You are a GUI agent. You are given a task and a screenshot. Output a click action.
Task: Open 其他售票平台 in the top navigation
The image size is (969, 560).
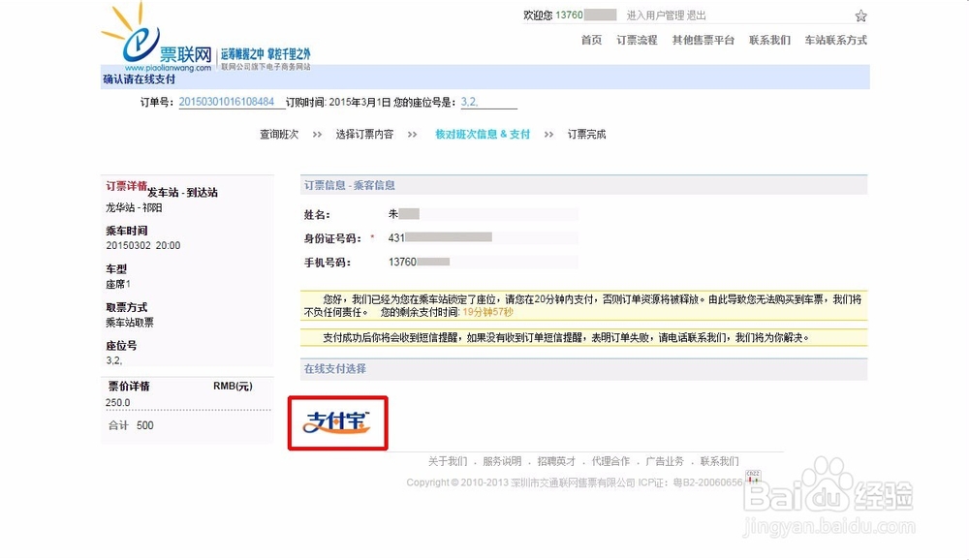coord(703,40)
